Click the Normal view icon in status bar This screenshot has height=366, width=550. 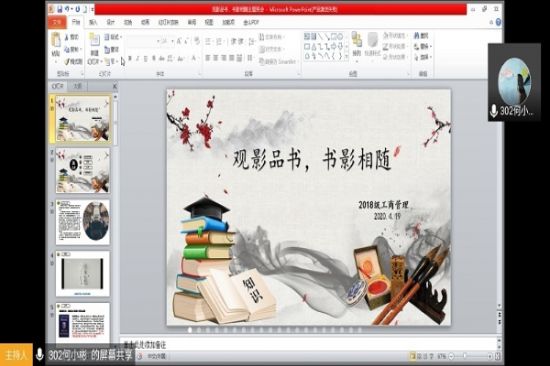412,356
